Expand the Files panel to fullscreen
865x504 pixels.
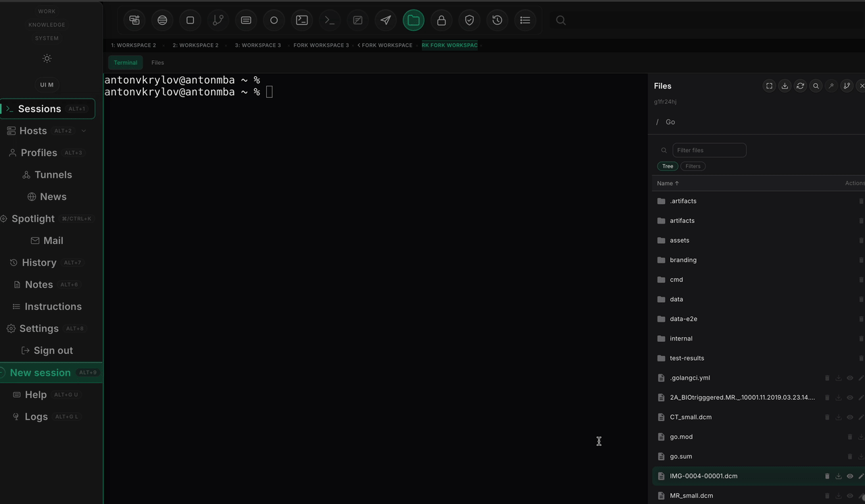(x=769, y=86)
